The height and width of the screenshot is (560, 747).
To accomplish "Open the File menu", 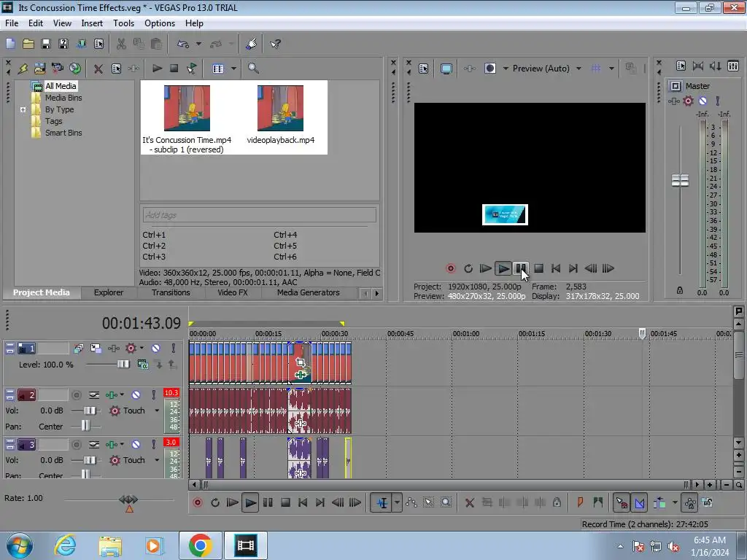I will 12,23.
